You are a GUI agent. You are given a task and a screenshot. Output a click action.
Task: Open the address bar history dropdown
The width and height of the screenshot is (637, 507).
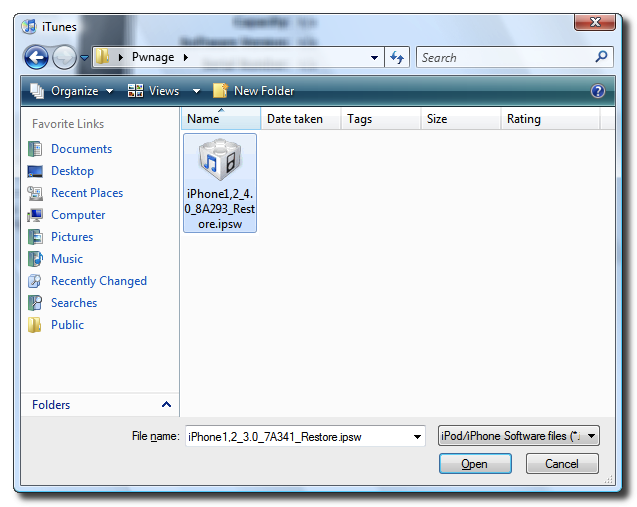click(374, 58)
